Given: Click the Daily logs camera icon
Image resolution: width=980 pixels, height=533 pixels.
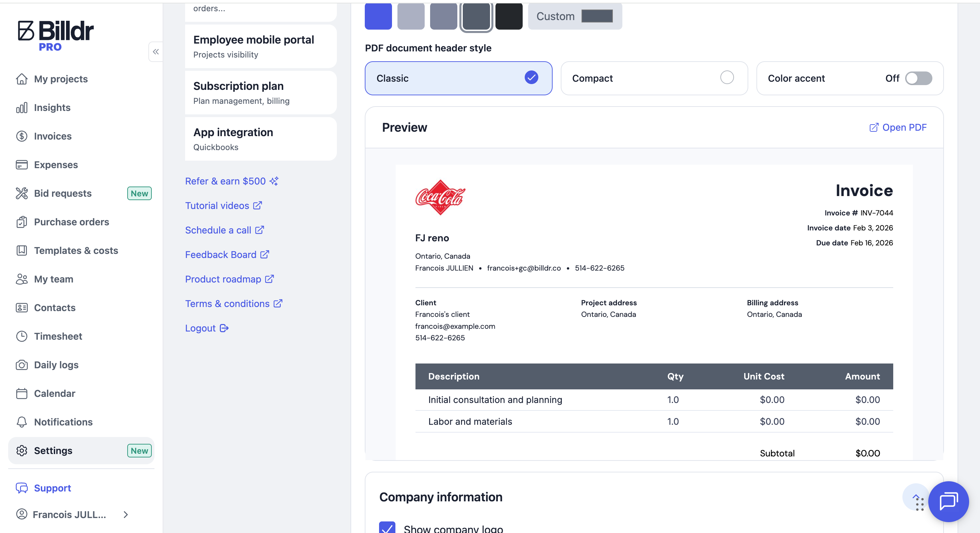Looking at the screenshot, I should click(x=22, y=365).
